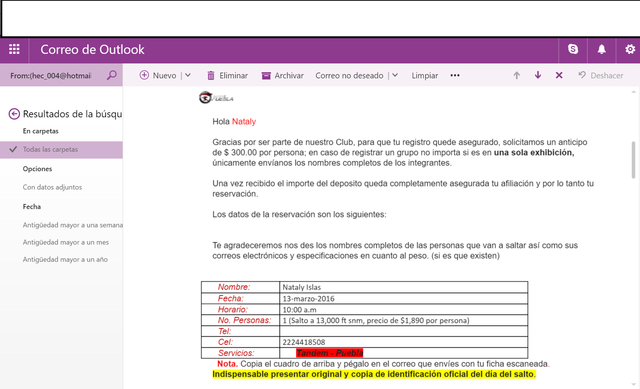Filter Antigüedad mayor a una semana
The width and height of the screenshot is (640, 389).
point(73,225)
